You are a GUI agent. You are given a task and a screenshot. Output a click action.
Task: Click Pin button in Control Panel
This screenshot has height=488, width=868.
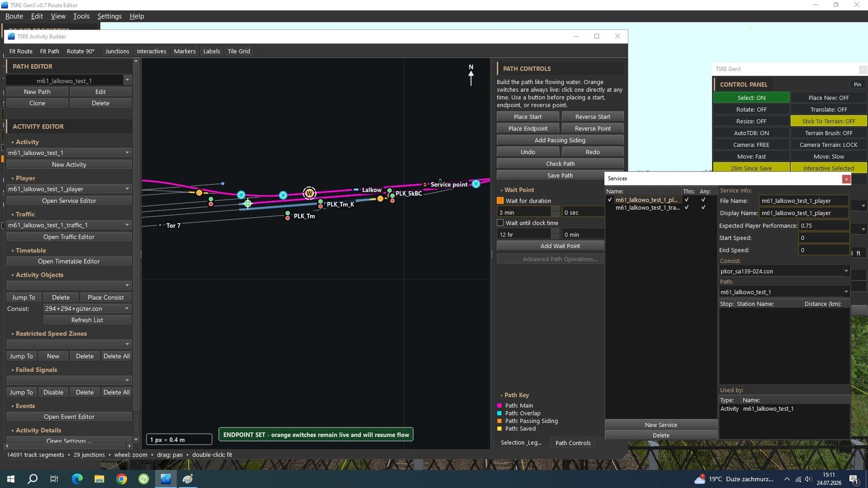[x=857, y=84]
